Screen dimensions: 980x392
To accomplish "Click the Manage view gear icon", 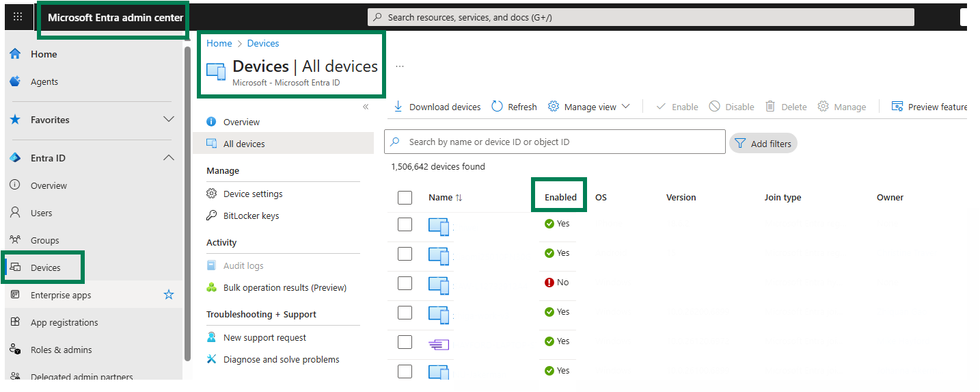I will [554, 107].
